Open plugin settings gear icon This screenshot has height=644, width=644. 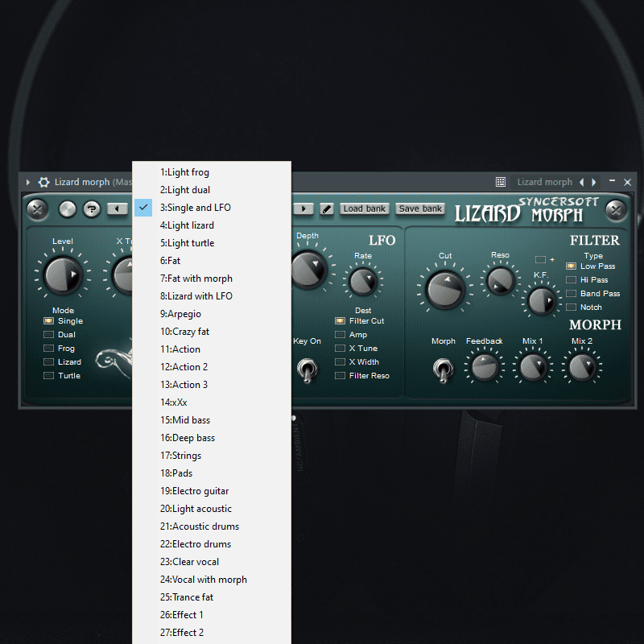click(x=43, y=182)
